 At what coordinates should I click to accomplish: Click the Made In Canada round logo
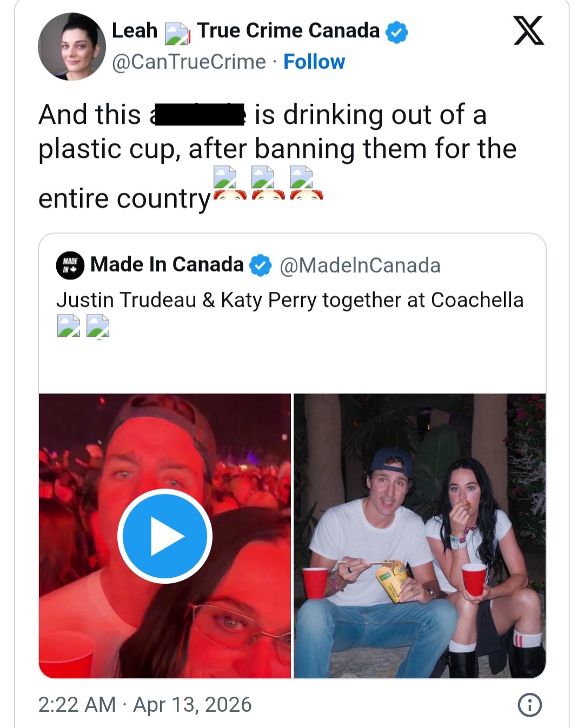70,265
